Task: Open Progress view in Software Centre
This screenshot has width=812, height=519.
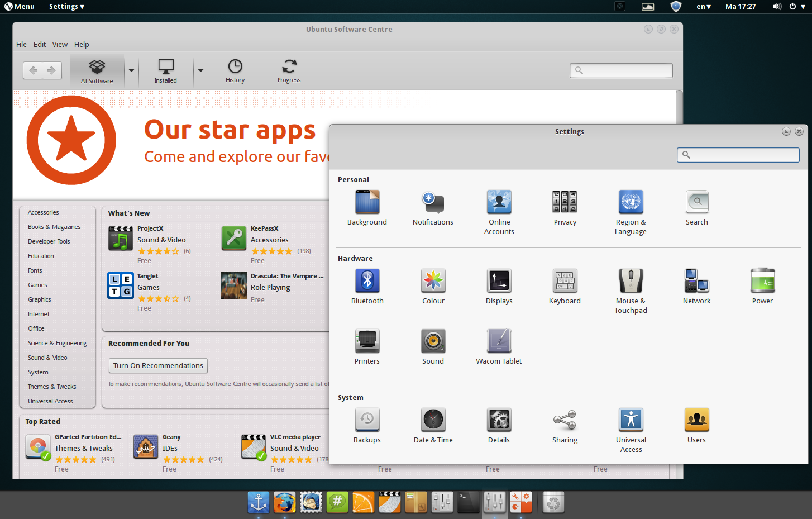Action: [289, 71]
